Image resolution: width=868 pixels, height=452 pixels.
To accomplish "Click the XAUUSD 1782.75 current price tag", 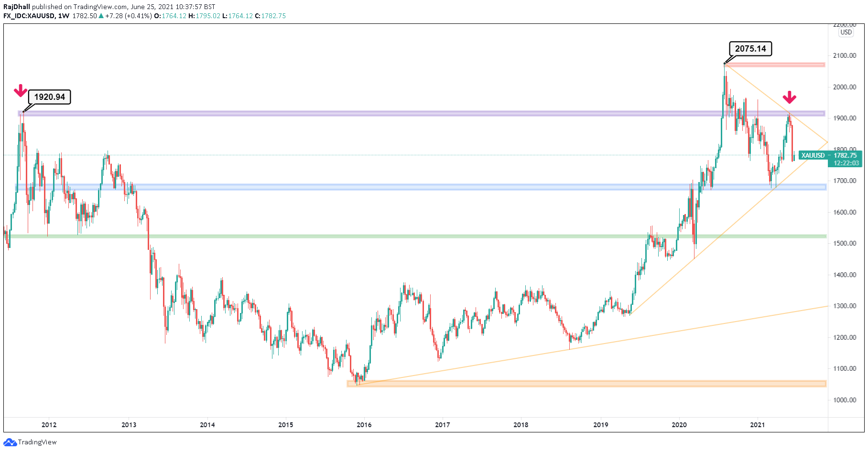I will (x=830, y=155).
